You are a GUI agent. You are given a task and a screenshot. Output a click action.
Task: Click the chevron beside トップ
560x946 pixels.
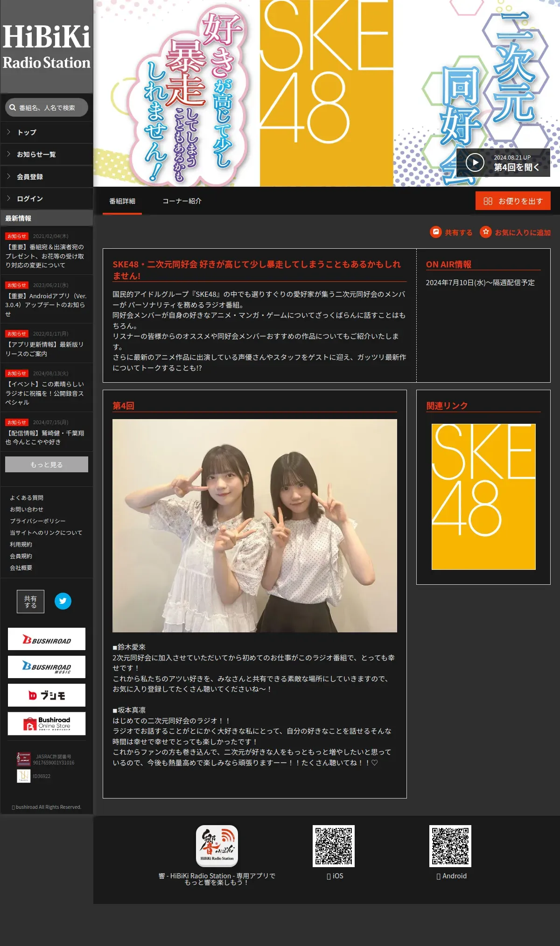[x=8, y=132]
